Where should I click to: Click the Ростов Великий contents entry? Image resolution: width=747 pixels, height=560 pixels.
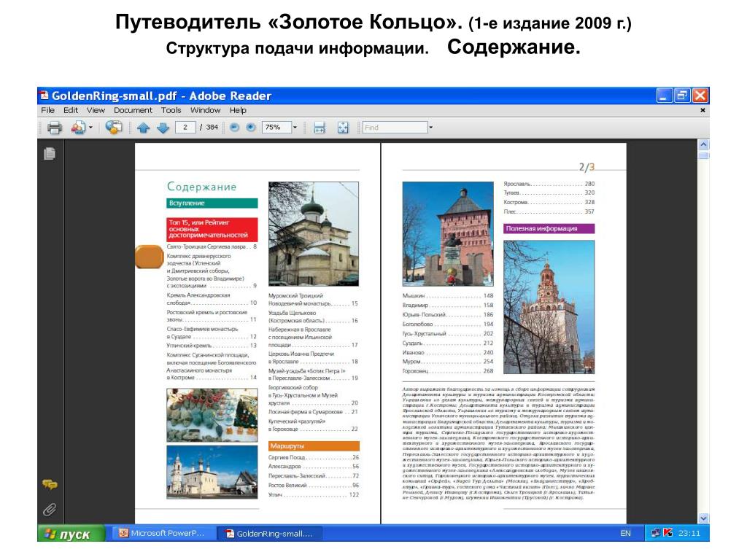coord(314,485)
